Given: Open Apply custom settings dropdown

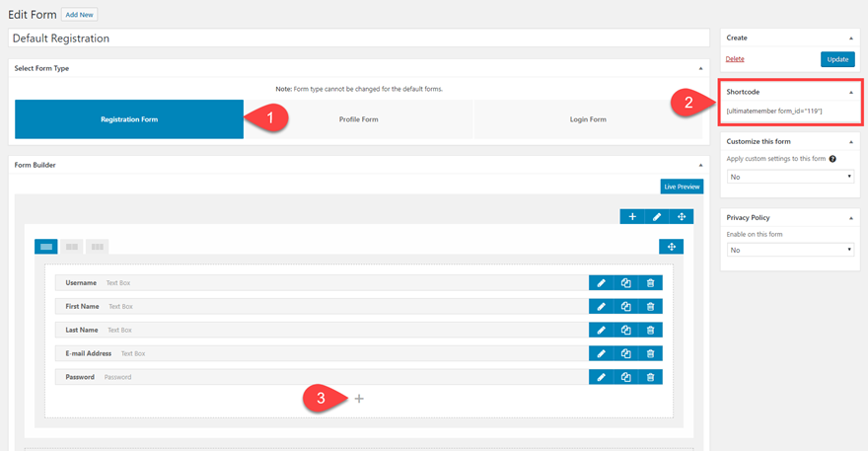Looking at the screenshot, I should 790,177.
